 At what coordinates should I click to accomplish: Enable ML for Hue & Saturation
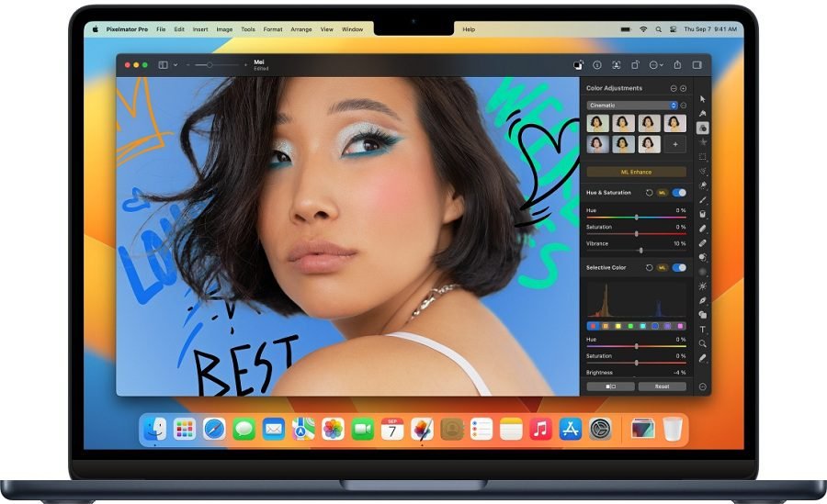pos(662,193)
